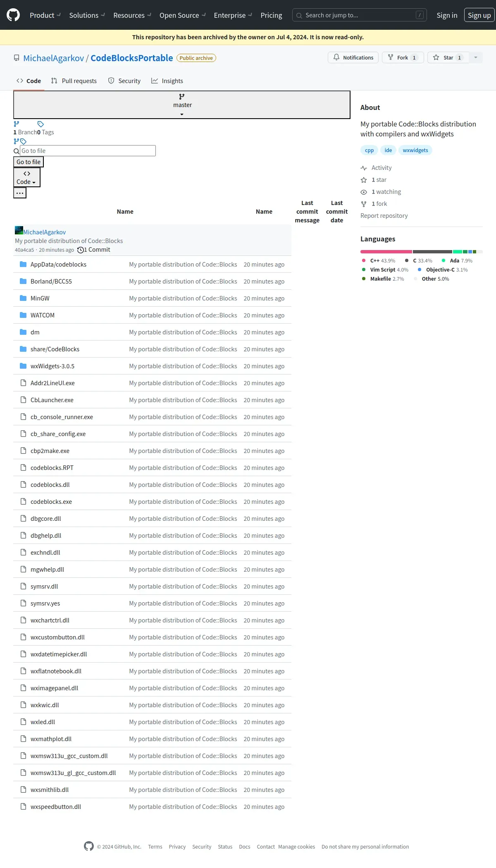Open the Code dropdown button
Screen dimensions: 496x868
[x=27, y=177]
